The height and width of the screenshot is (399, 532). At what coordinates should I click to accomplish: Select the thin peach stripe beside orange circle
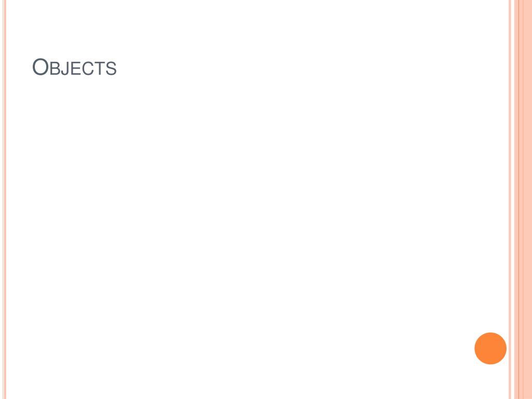point(510,199)
